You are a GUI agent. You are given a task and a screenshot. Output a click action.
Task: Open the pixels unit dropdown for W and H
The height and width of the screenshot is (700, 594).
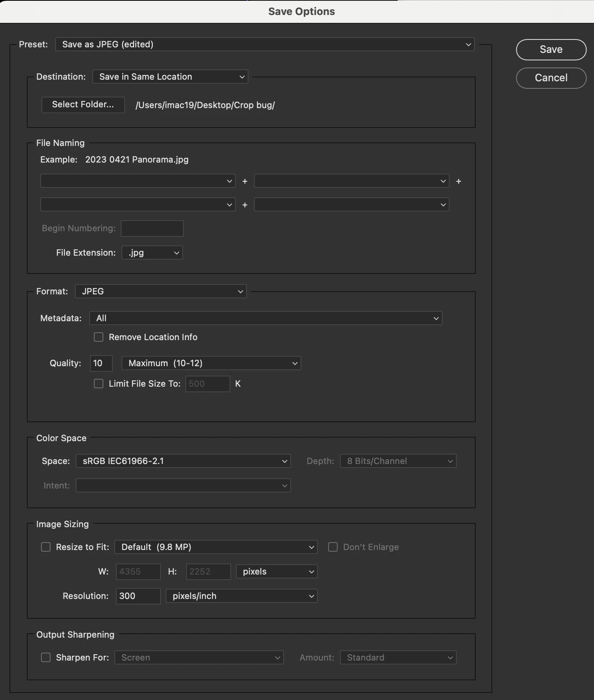point(276,571)
